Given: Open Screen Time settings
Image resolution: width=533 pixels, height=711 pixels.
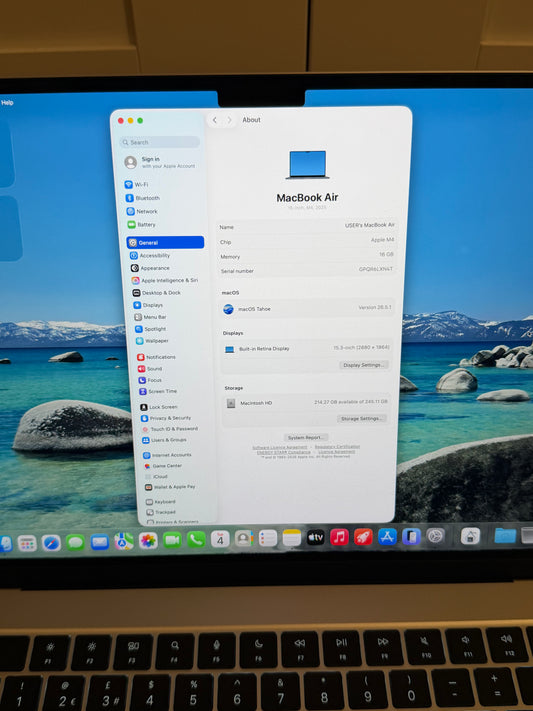Looking at the screenshot, I should click(158, 391).
